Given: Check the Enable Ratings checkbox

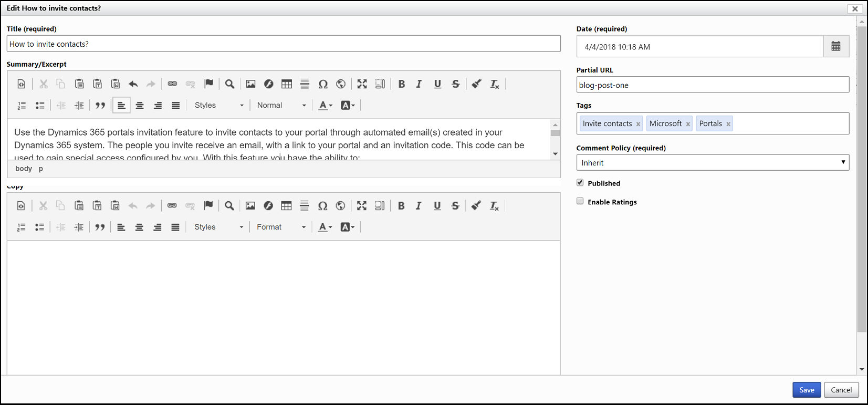Looking at the screenshot, I should point(580,201).
